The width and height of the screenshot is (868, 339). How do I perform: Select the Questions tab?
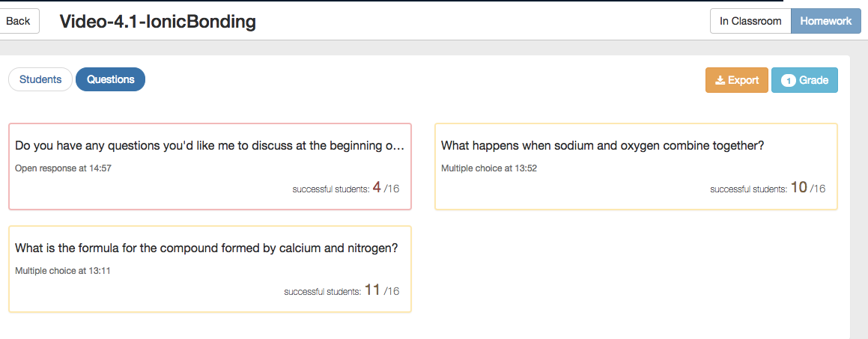110,79
